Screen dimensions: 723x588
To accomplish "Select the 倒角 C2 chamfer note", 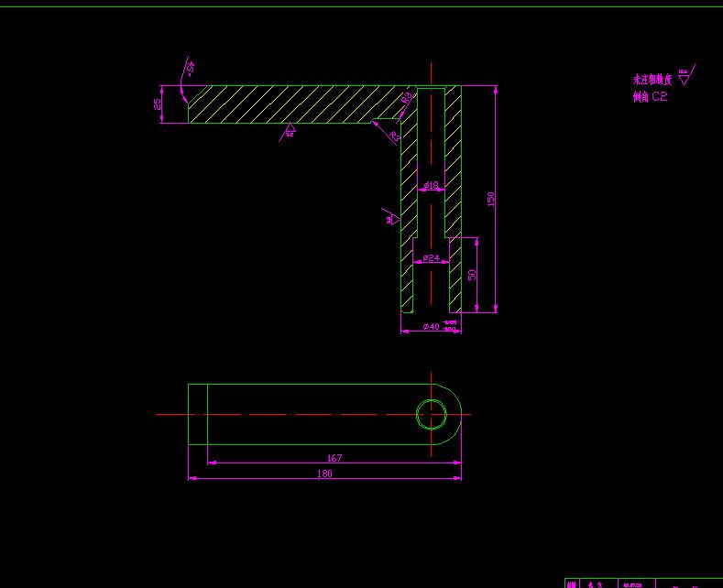I will 650,97.
